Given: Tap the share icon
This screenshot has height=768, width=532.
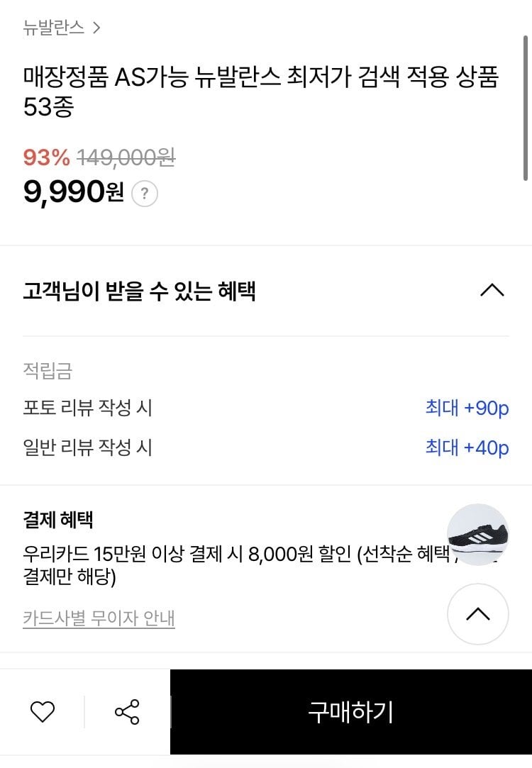Looking at the screenshot, I should (x=127, y=711).
